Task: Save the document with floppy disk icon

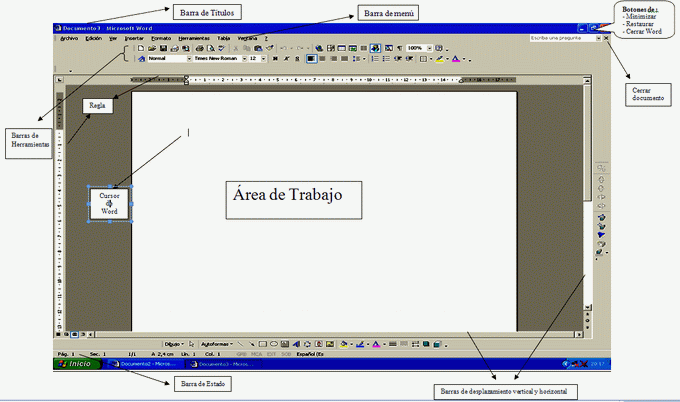Action: pyautogui.click(x=163, y=48)
